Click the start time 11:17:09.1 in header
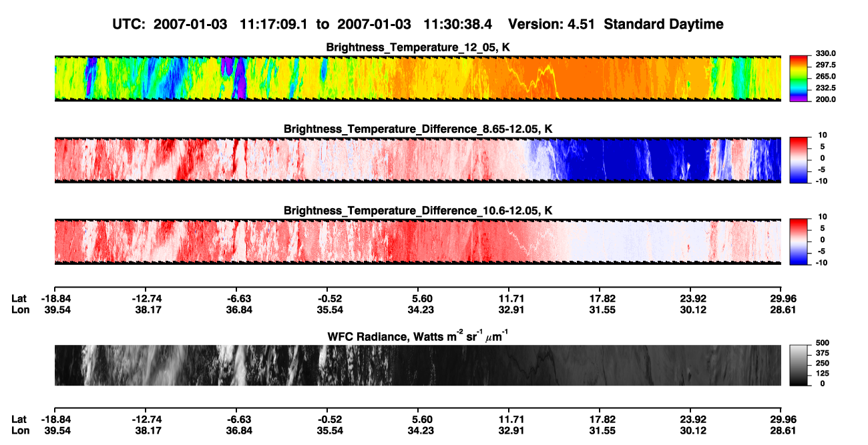Image resolution: width=868 pixels, height=445 pixels. tap(272, 24)
